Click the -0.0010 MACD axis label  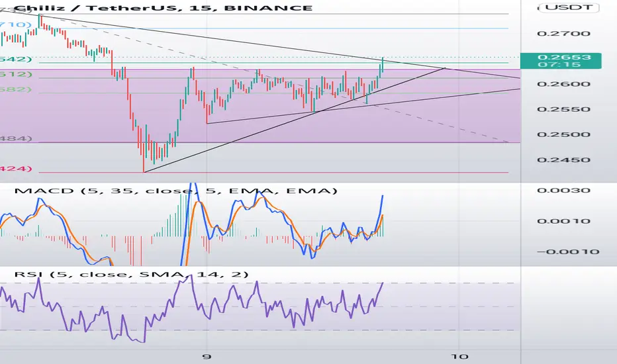(568, 251)
